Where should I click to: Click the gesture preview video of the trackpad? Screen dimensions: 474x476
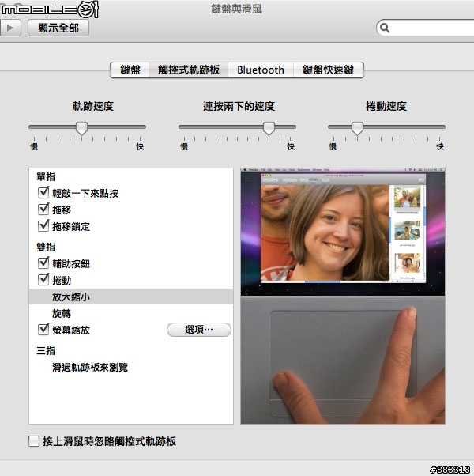pyautogui.click(x=343, y=296)
